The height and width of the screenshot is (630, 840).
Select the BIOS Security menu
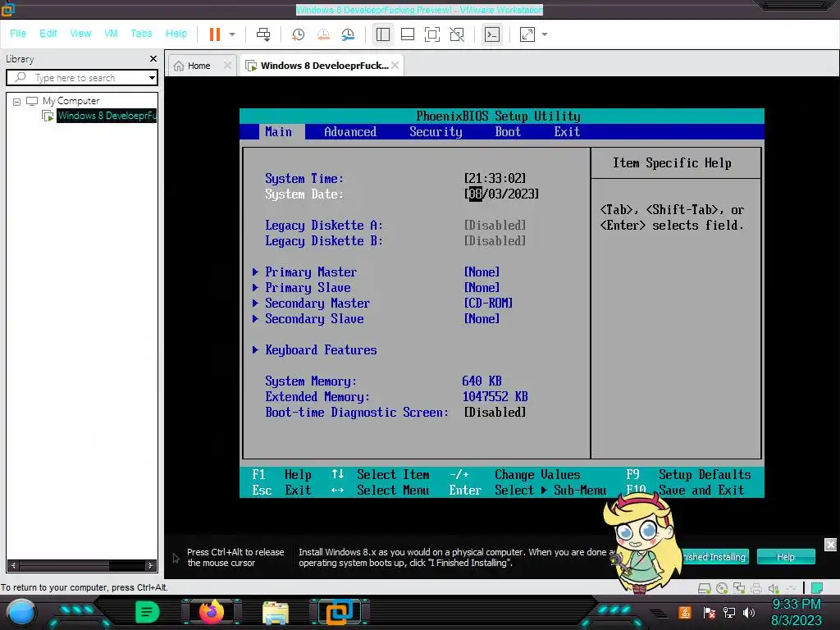click(x=436, y=132)
